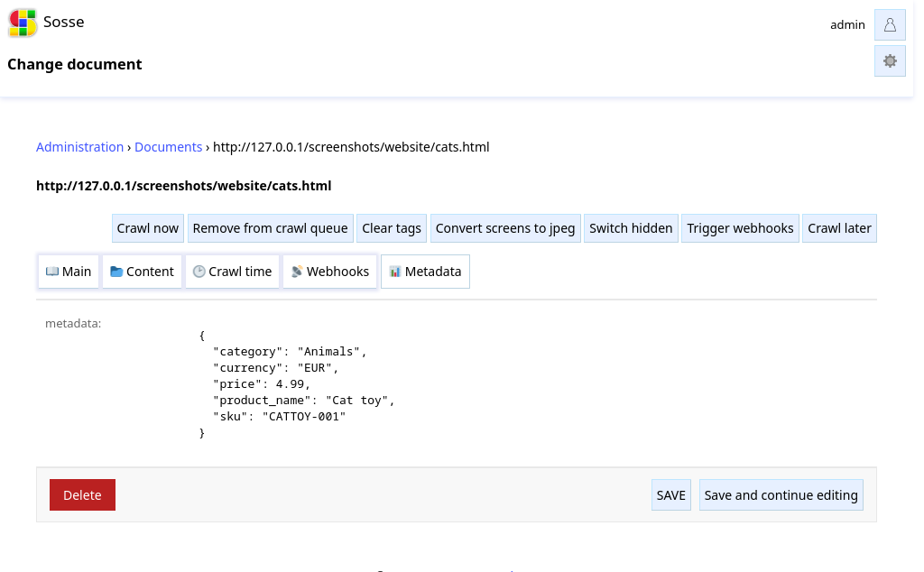This screenshot has height=572, width=924.
Task: Click the satellite icon on Webhooks tab
Action: pos(297,272)
